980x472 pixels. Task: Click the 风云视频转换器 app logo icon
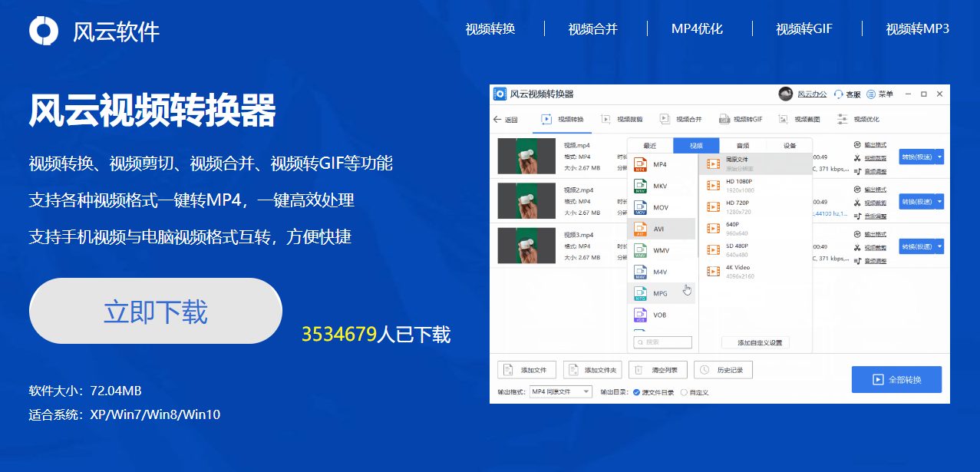(x=500, y=94)
